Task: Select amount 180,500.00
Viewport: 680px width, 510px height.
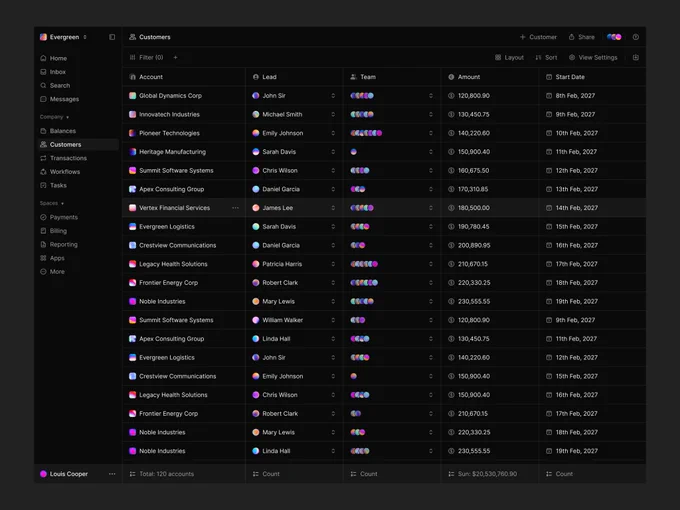Action: 474,208
